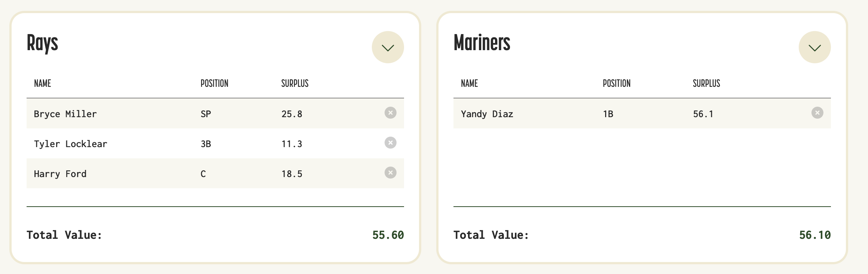Sort Rays table by SURPLUS header
Screen dimensions: 868x274
point(295,83)
